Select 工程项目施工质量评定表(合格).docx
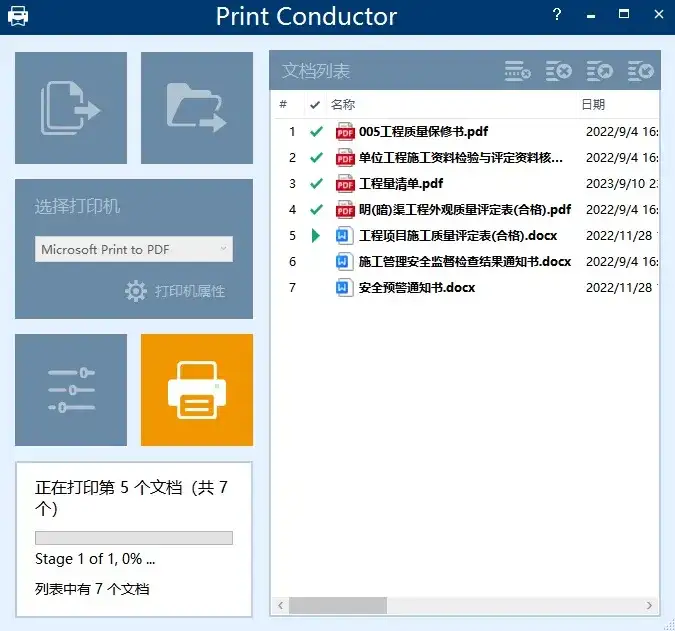 [x=458, y=235]
